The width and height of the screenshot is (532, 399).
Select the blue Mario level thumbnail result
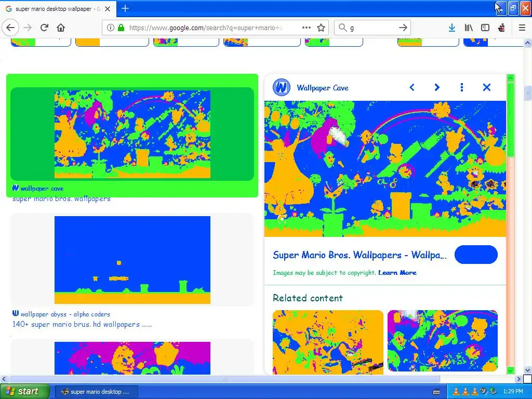pos(132,260)
